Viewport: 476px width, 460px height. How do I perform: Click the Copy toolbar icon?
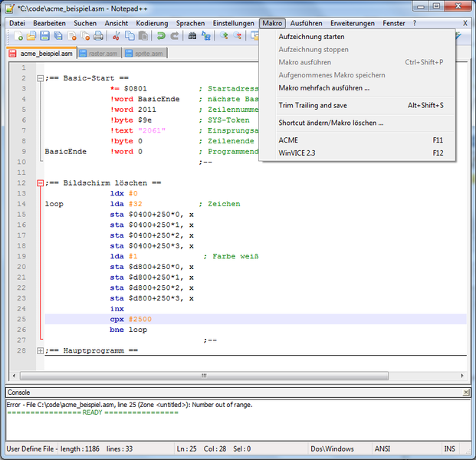coord(130,36)
